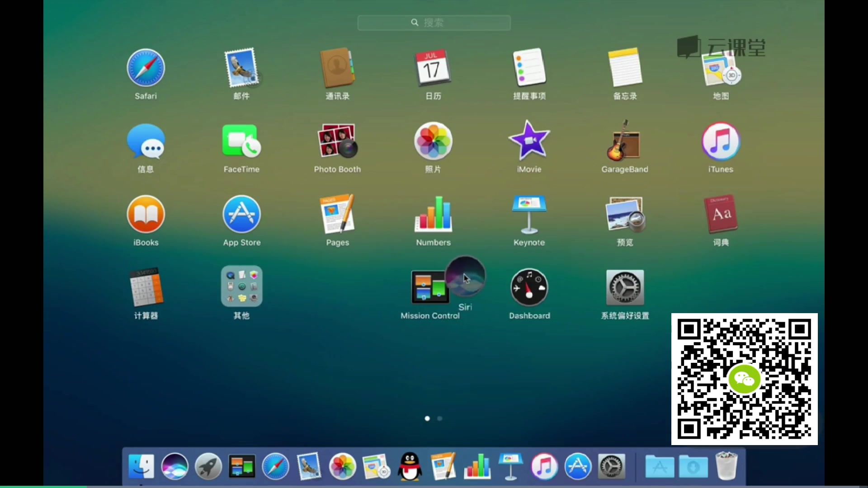Select the first Launchpad page dot
The width and height of the screenshot is (868, 488).
(427, 418)
